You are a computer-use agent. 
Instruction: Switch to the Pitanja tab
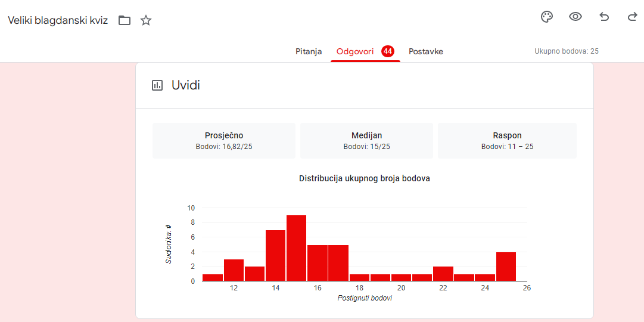[309, 52]
